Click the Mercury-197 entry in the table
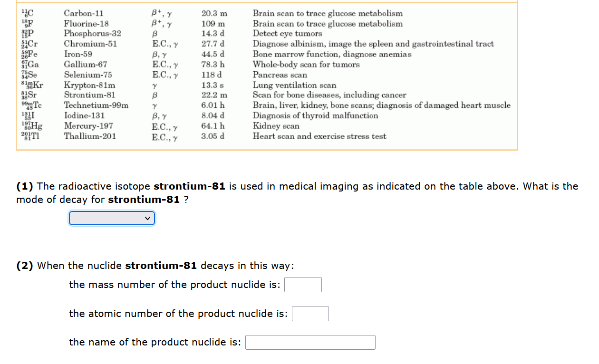 (88, 126)
